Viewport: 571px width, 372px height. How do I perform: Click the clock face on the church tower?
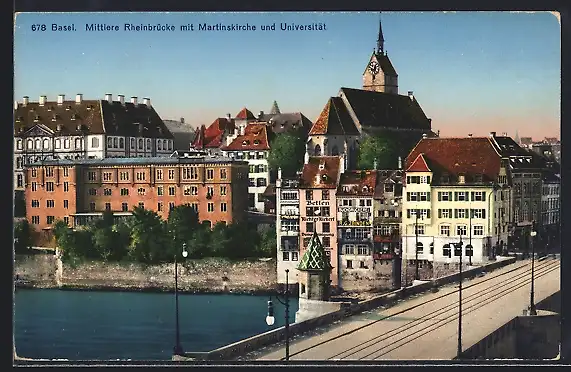pos(374,67)
